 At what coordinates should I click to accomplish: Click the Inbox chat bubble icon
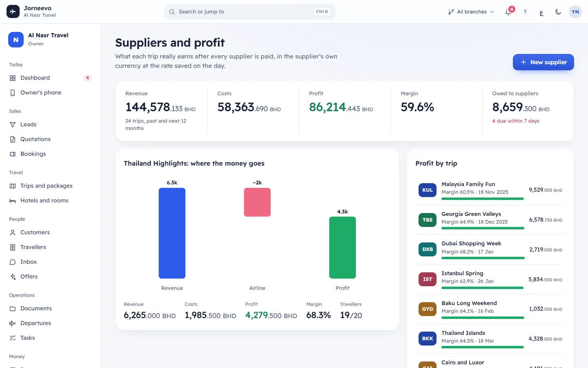(13, 262)
